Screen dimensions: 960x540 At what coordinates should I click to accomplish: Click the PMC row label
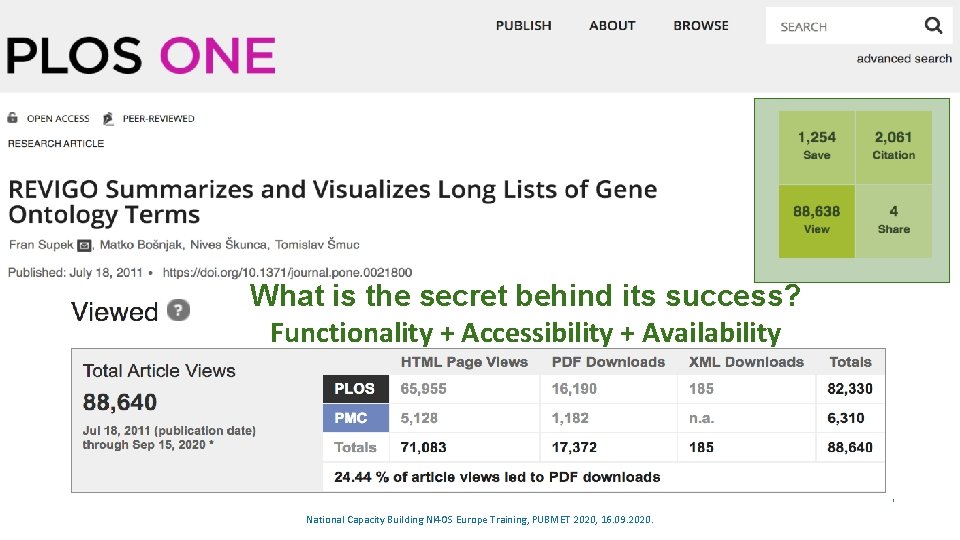pos(356,418)
